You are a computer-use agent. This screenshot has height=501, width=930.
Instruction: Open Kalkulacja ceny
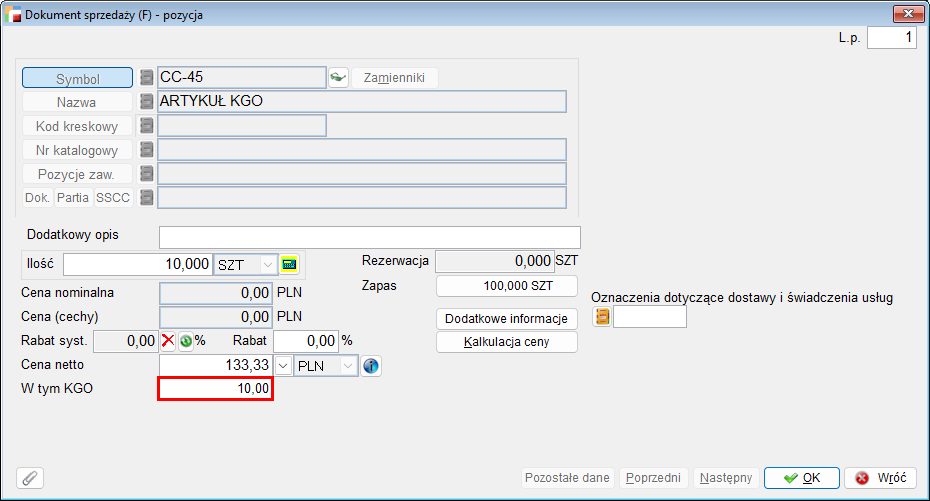pyautogui.click(x=507, y=342)
